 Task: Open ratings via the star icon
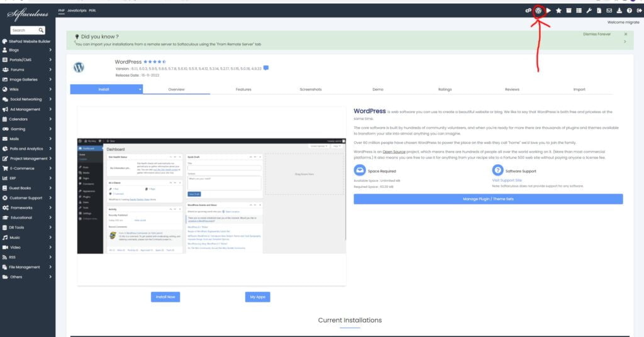coord(558,11)
